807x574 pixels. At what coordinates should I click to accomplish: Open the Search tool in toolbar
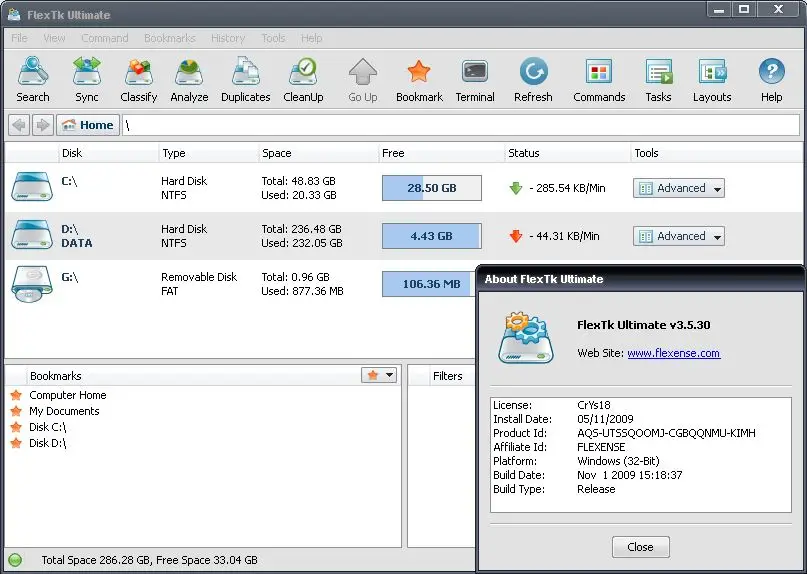click(33, 80)
